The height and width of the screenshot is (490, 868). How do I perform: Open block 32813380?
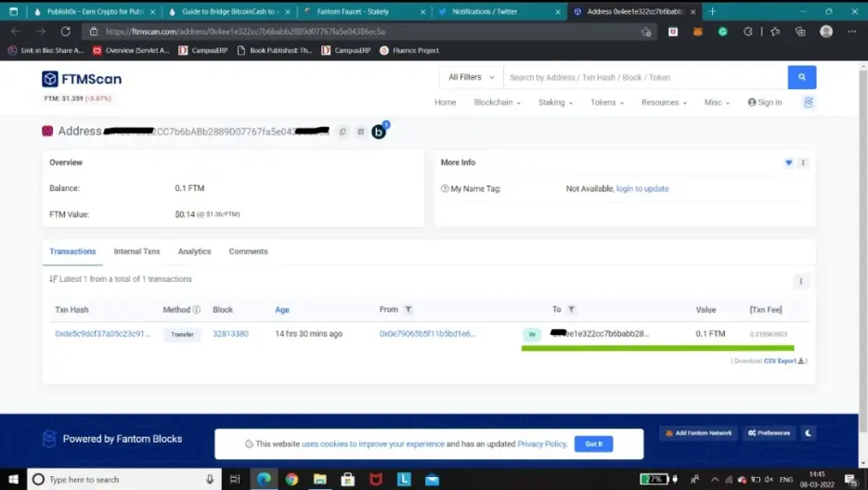[230, 334]
